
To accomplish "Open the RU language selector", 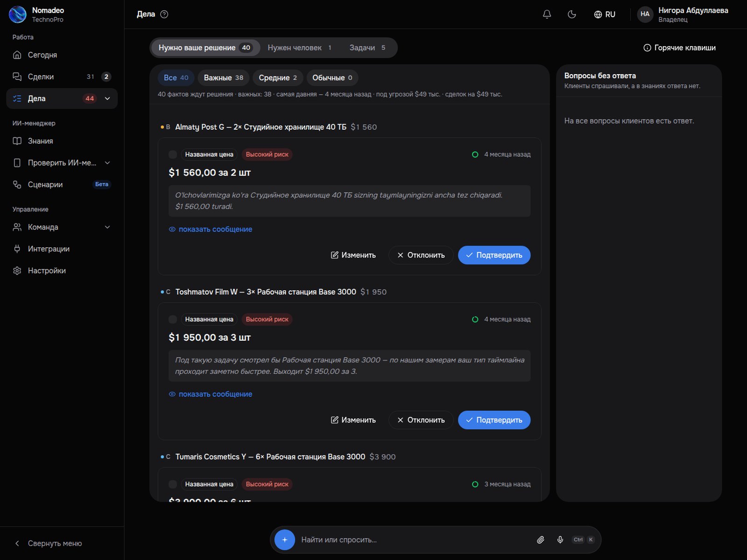I will 605,14.
